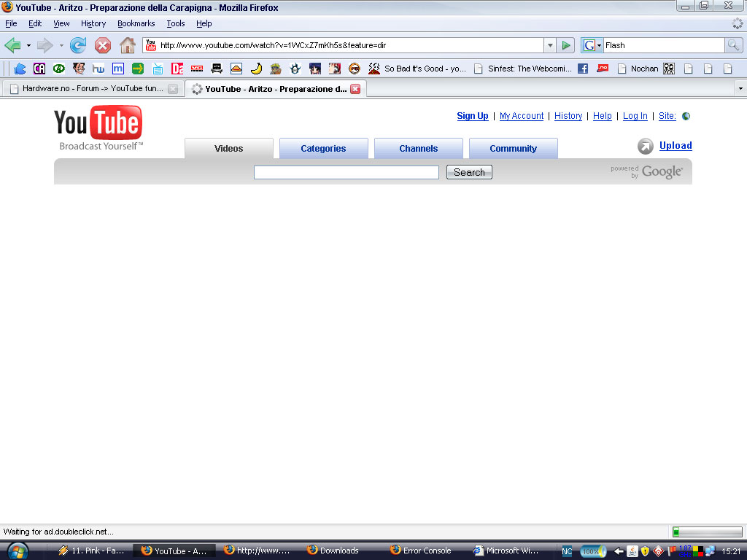747x560 pixels.
Task: Open the Edit menu
Action: (x=35, y=23)
